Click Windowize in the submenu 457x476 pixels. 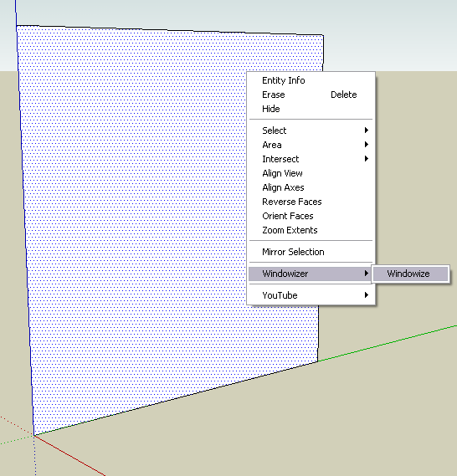[x=410, y=274]
